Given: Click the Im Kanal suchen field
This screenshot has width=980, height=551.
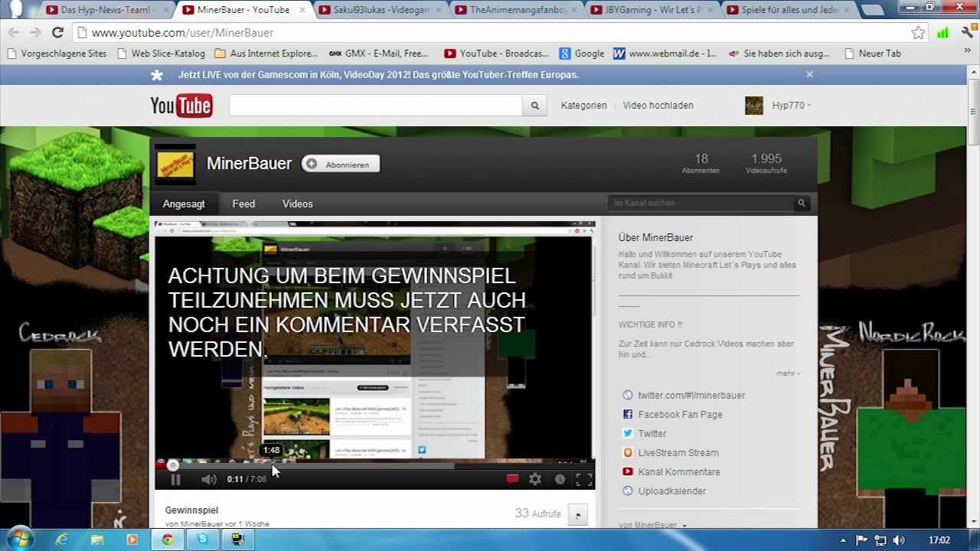Looking at the screenshot, I should pyautogui.click(x=701, y=203).
